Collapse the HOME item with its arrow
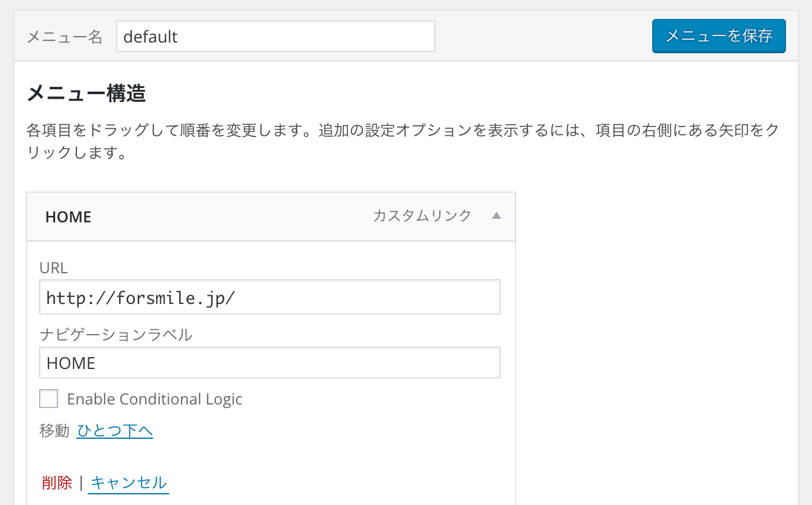The height and width of the screenshot is (505, 812). pos(497,216)
